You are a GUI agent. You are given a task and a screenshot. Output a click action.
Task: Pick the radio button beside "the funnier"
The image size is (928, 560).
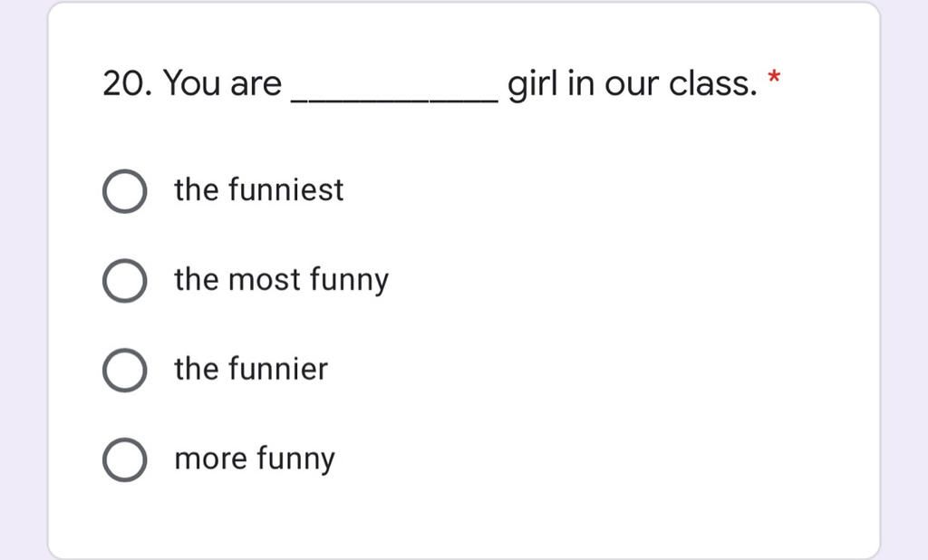pyautogui.click(x=124, y=370)
